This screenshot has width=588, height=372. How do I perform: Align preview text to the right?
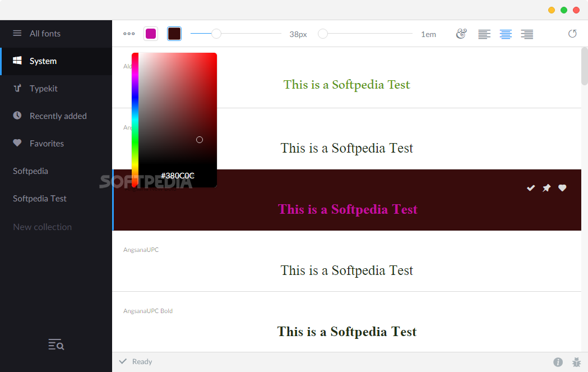(x=527, y=34)
